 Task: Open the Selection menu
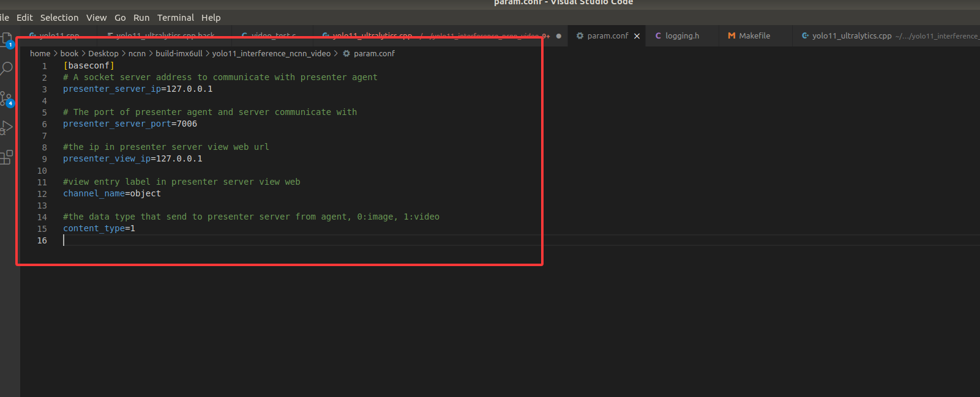[59, 18]
